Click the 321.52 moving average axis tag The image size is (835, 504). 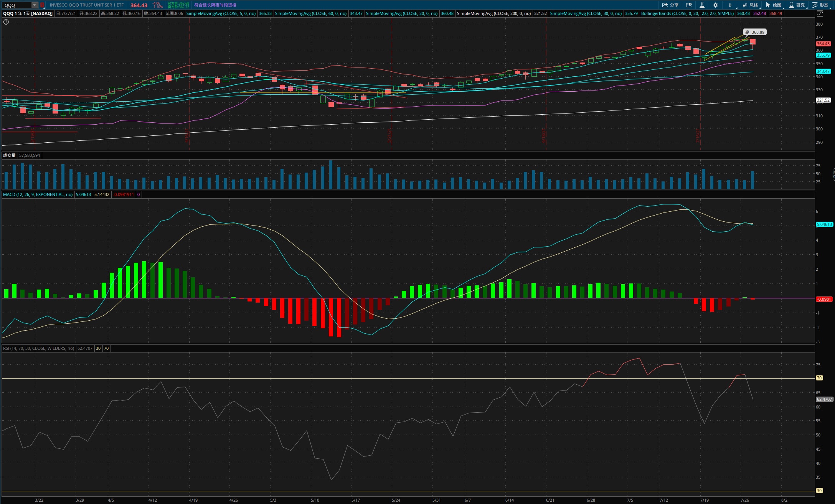click(823, 100)
